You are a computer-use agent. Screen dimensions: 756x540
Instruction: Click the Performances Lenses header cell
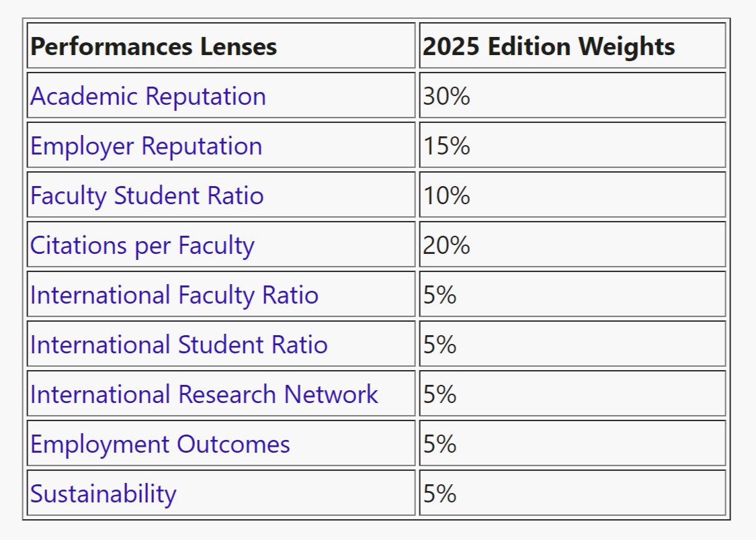click(x=153, y=46)
